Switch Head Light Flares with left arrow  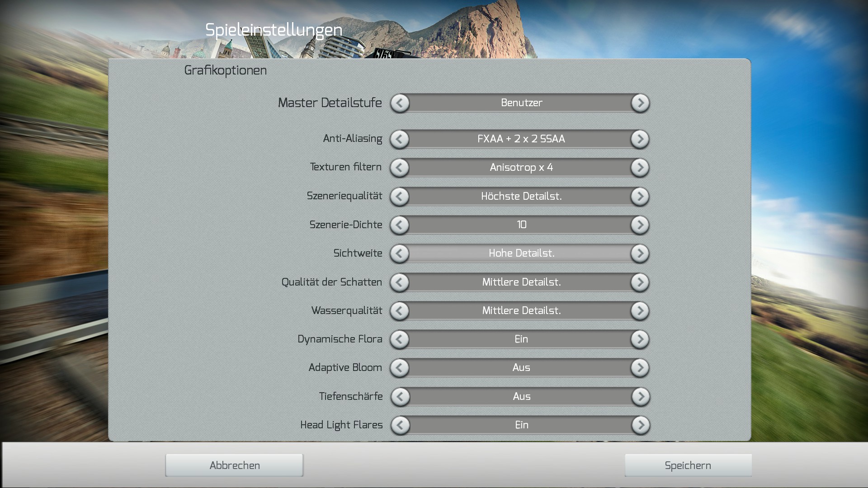click(400, 425)
